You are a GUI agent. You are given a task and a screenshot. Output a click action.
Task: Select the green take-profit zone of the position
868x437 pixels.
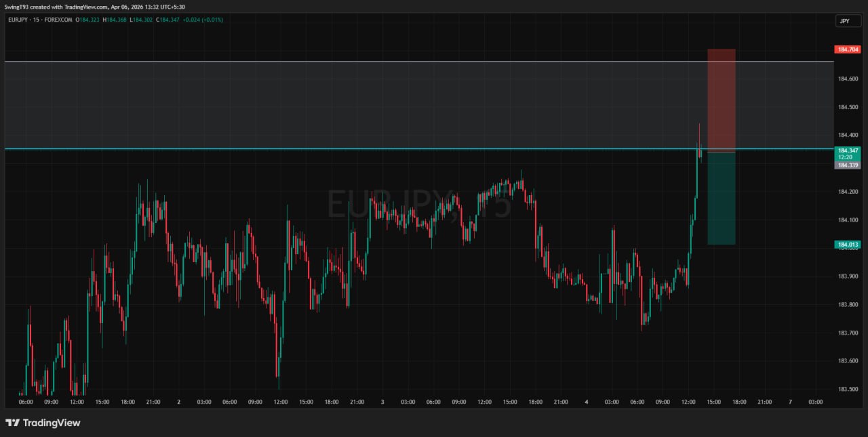(x=721, y=198)
